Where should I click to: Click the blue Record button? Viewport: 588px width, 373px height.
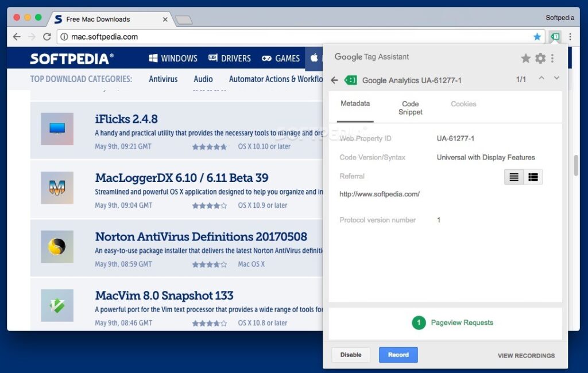tap(399, 355)
